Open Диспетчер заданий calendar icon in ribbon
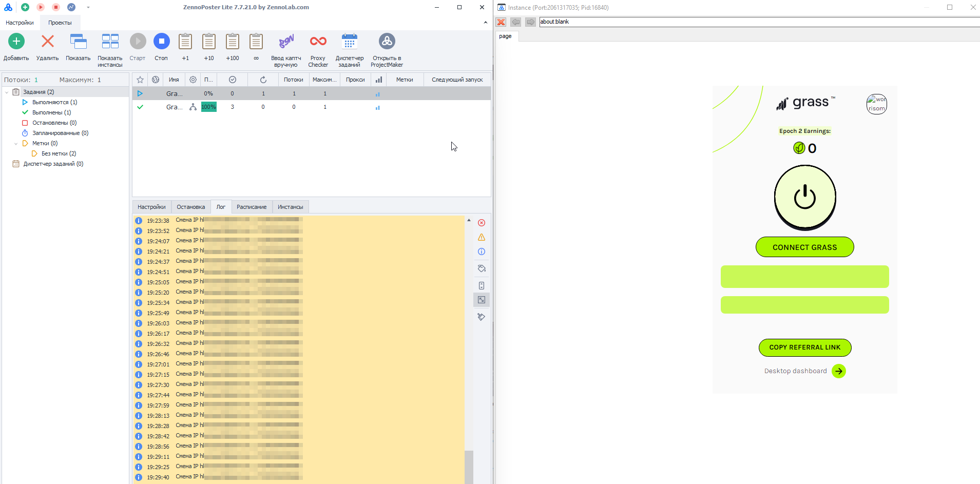The height and width of the screenshot is (484, 980). [350, 41]
